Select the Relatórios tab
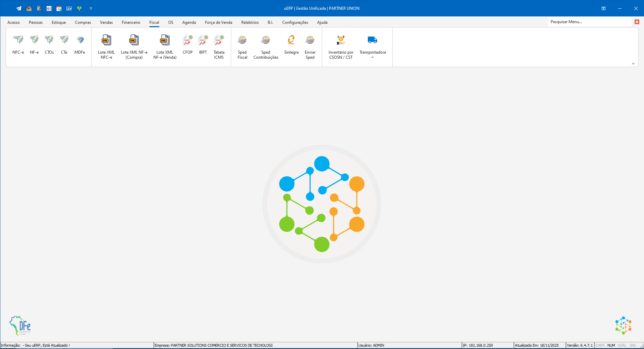The width and height of the screenshot is (644, 349). tap(250, 22)
